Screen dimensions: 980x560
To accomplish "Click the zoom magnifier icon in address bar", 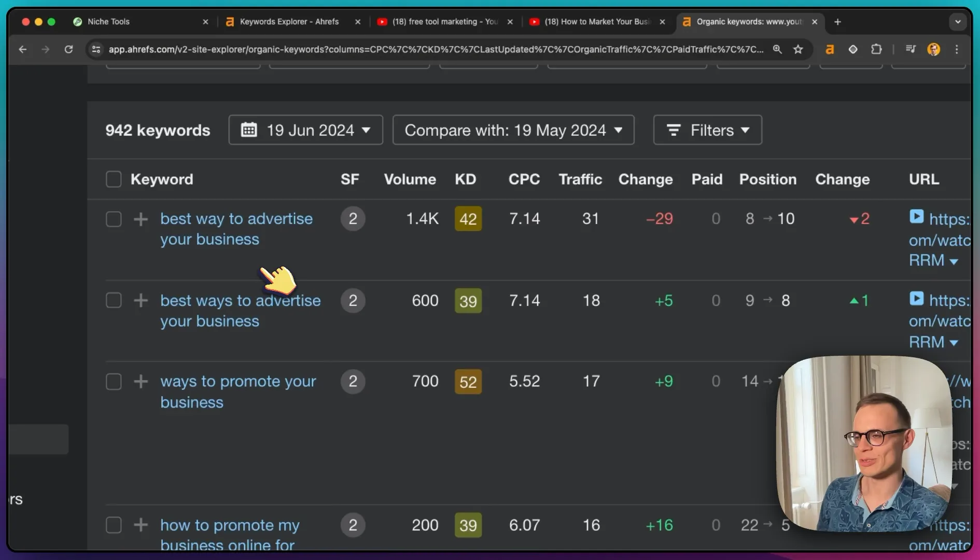I will tap(777, 49).
